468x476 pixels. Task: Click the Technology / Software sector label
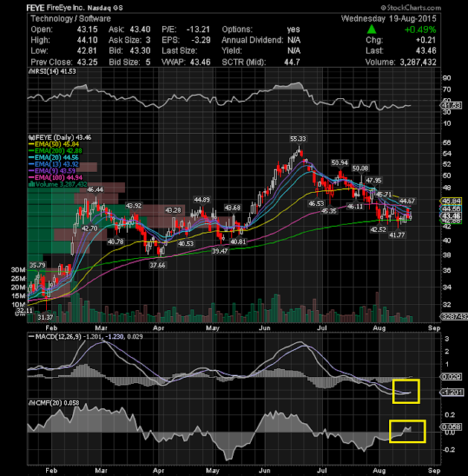coord(71,19)
